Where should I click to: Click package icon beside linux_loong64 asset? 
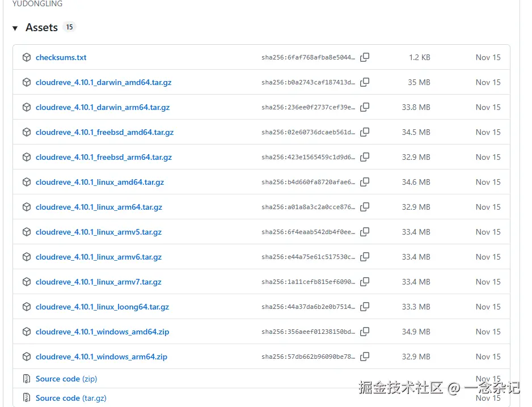[27, 307]
